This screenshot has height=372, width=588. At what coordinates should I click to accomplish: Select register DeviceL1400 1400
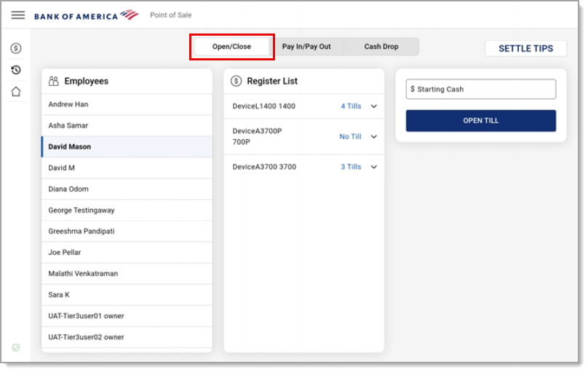click(303, 106)
